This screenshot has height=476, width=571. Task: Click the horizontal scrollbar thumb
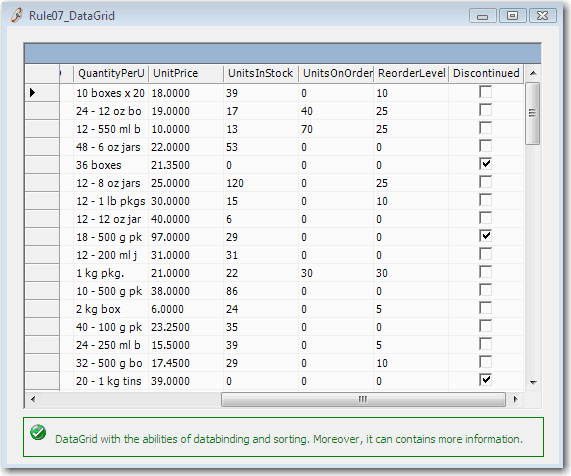[363, 399]
